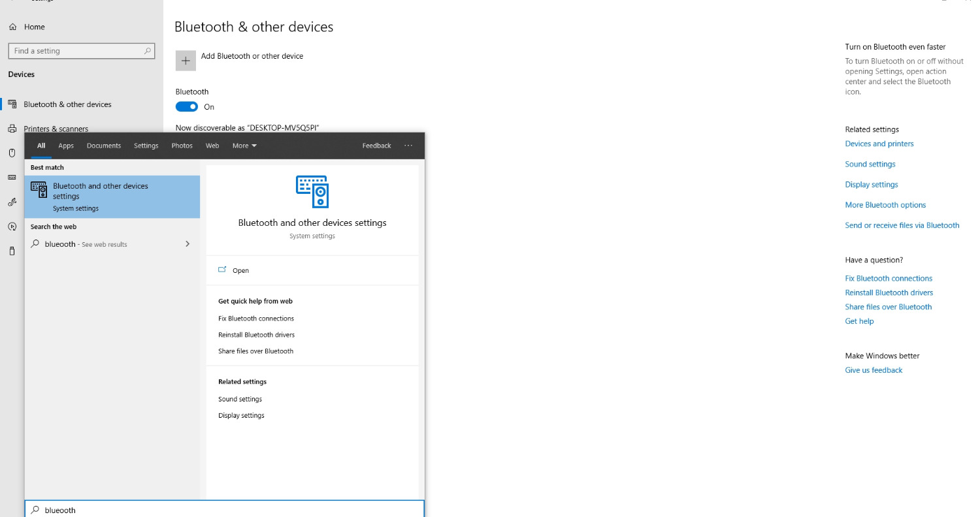
Task: Click the Add Bluetooth or other device plus icon
Action: tap(186, 60)
